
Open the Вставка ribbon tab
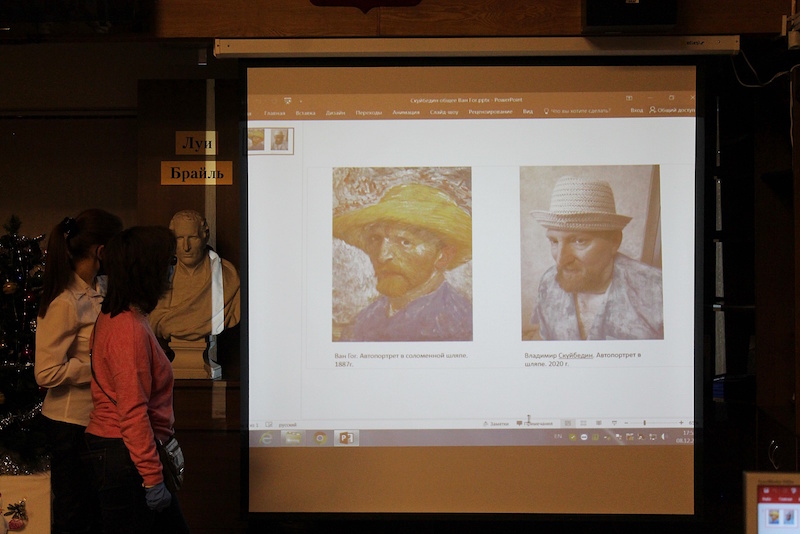click(x=305, y=112)
